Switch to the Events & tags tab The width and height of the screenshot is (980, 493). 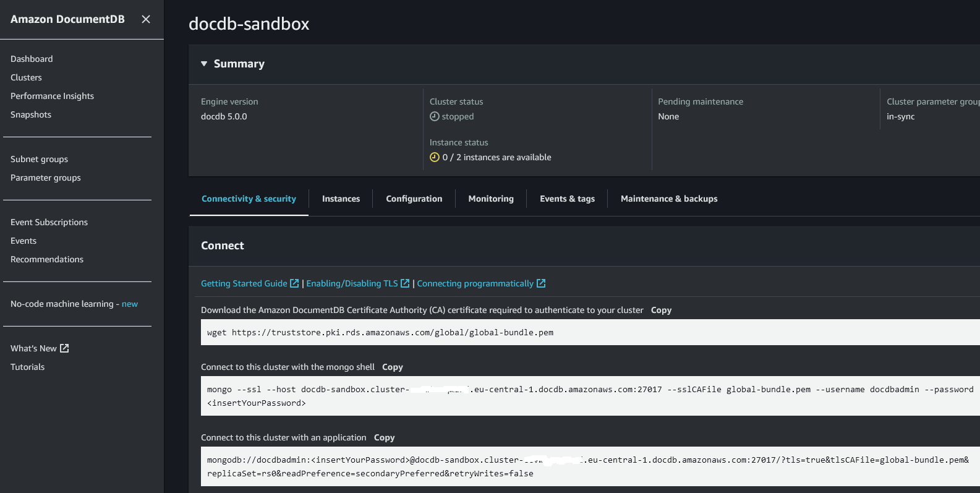coord(567,199)
